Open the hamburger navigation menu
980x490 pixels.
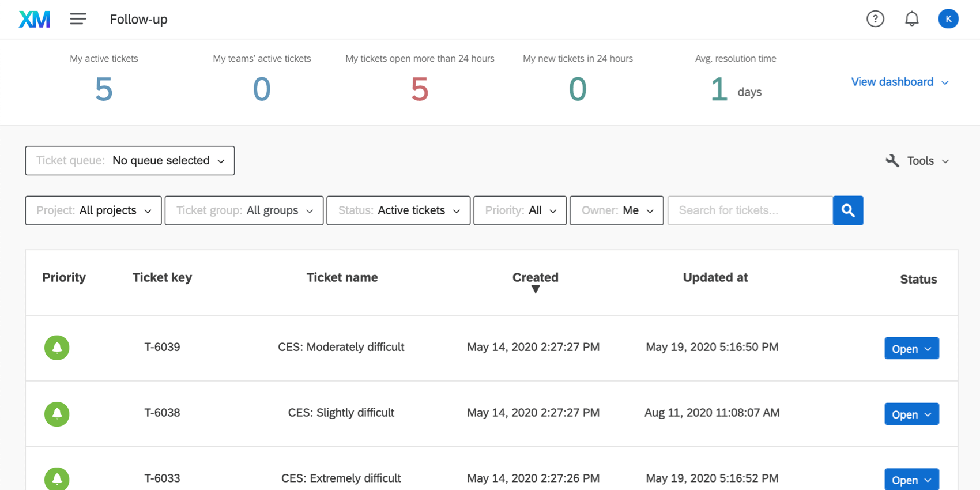click(78, 19)
